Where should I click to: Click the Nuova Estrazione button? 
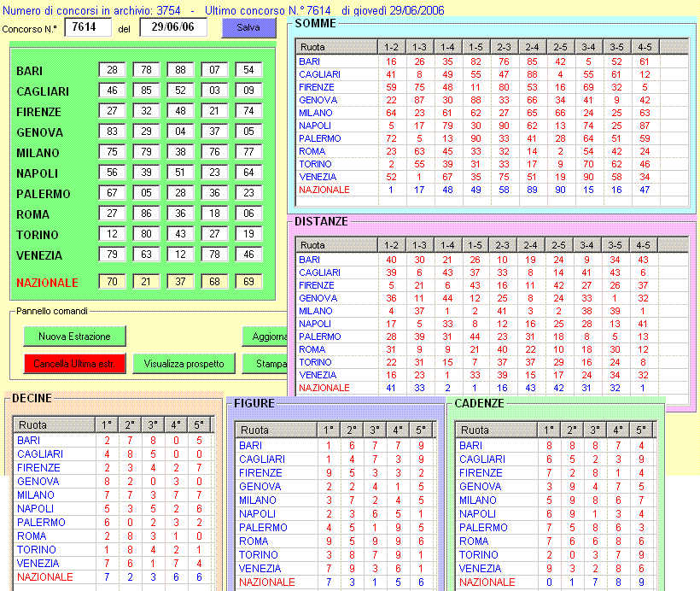tap(74, 336)
